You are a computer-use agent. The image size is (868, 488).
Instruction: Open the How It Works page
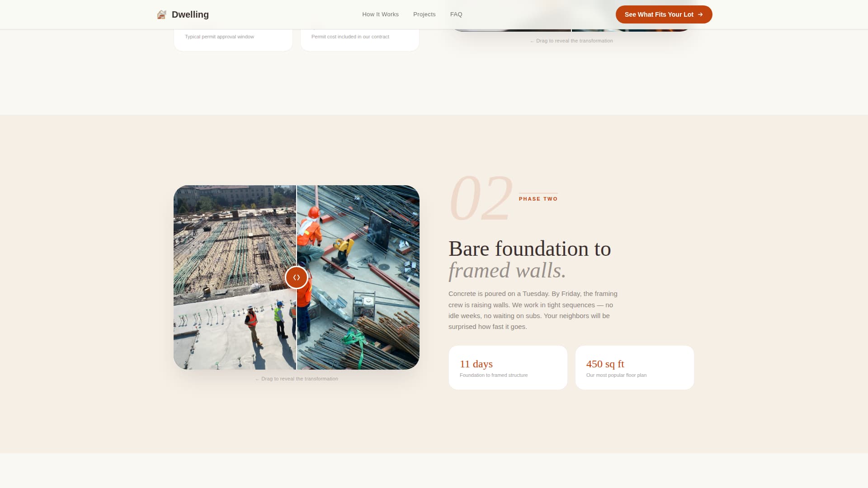pyautogui.click(x=380, y=14)
